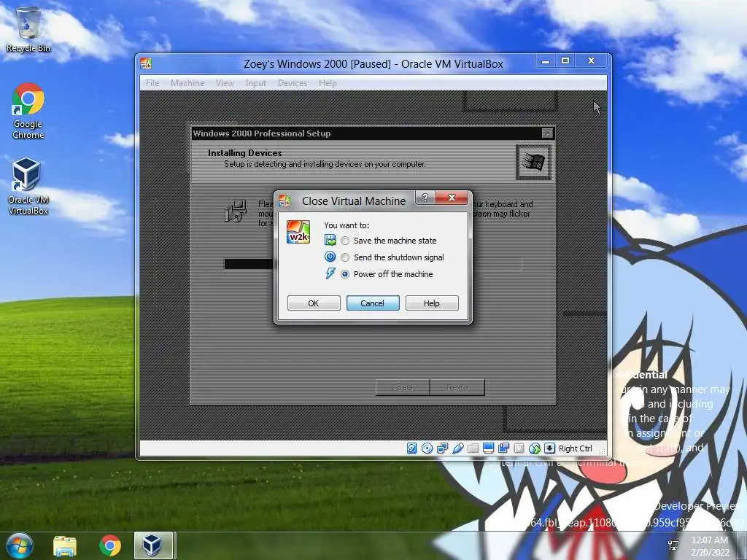Confirm with the OK button
The image size is (747, 560).
pyautogui.click(x=314, y=303)
